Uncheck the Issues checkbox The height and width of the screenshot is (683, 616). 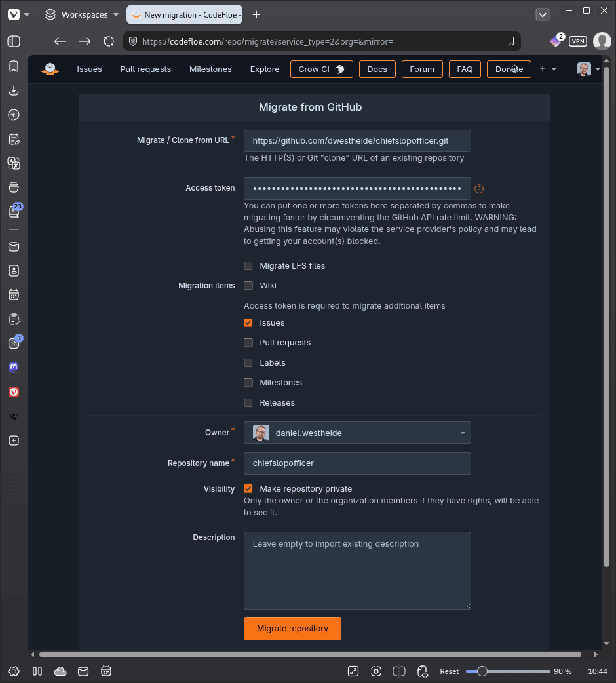pos(248,322)
